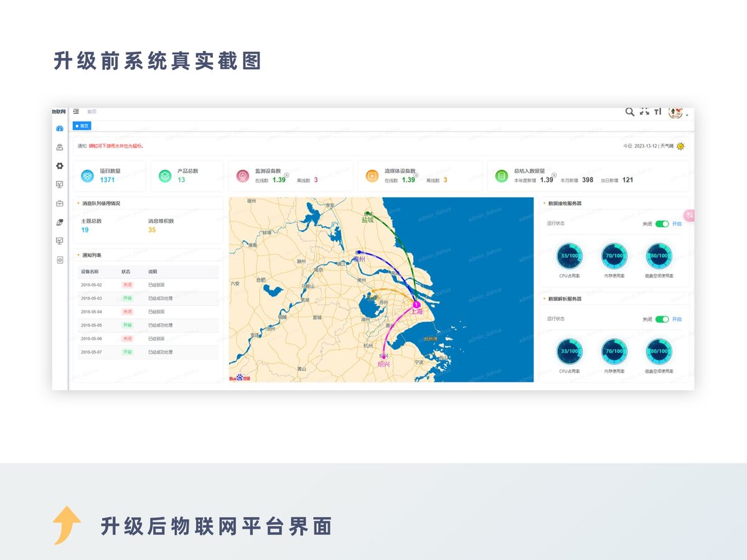Click the 关闭 status tag for 2016-05-02
747x560 pixels.
click(127, 285)
